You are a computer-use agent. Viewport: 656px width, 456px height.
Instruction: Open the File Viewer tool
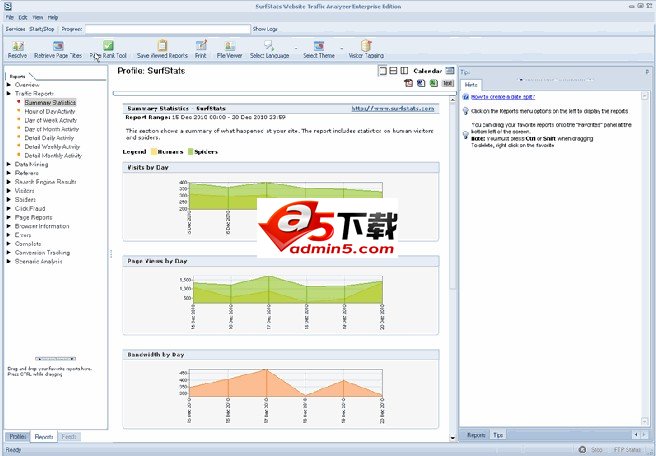(x=230, y=46)
